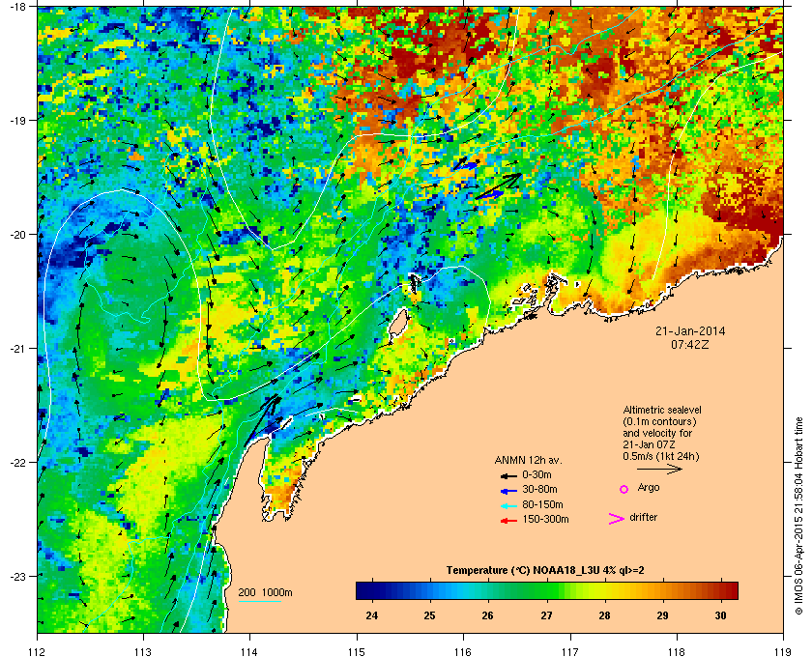This screenshot has height=657, width=812.
Task: Click the '(0.1m contours)' text line
Action: point(659,421)
